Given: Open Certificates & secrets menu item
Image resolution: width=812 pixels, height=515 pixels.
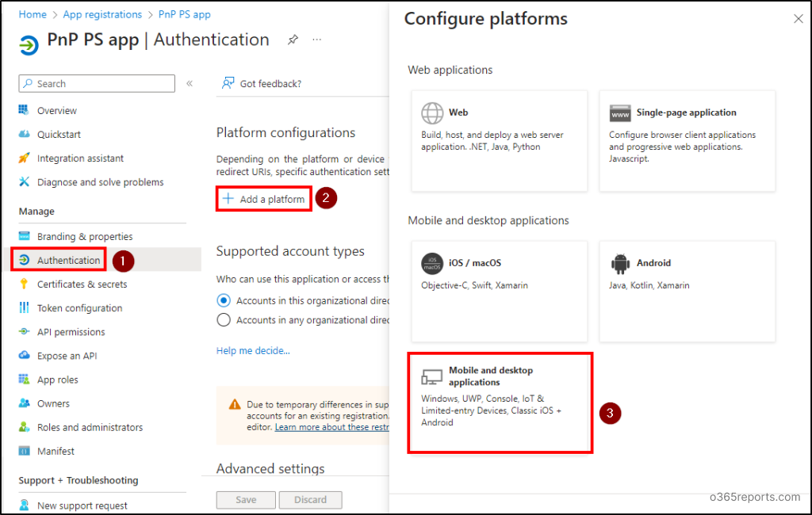Looking at the screenshot, I should click(82, 284).
